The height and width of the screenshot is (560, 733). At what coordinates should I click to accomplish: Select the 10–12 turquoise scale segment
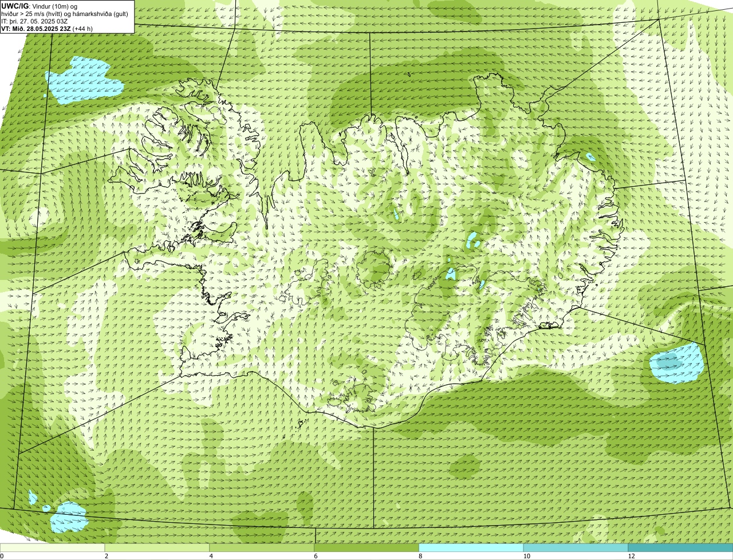click(576, 548)
